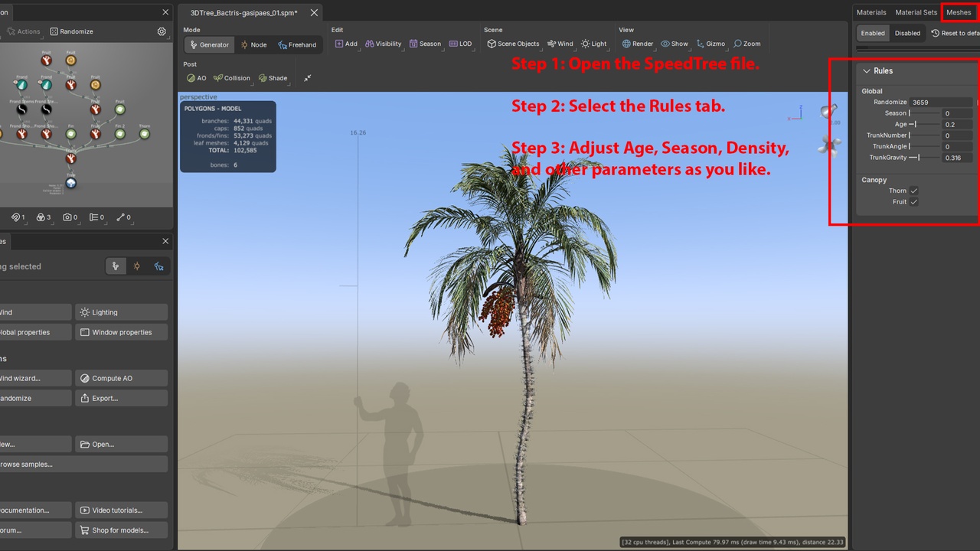980x551 pixels.
Task: Select the Fin 2 node
Action: (x=119, y=134)
